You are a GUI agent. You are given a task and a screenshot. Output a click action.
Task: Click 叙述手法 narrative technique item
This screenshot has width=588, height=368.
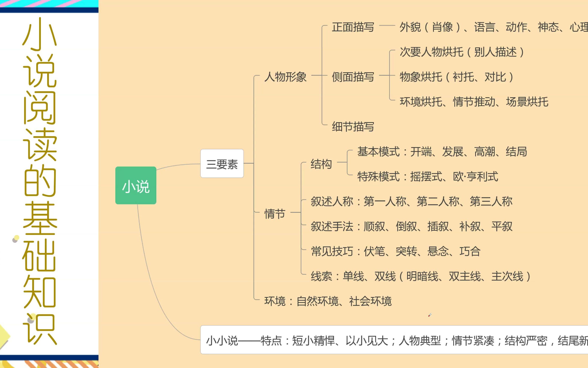[328, 226]
